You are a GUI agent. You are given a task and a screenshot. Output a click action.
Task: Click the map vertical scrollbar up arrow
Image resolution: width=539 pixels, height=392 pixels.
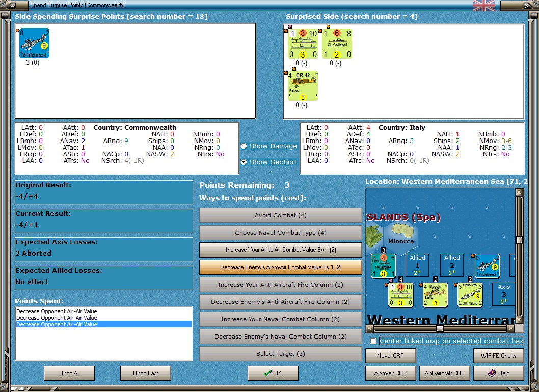(x=520, y=192)
